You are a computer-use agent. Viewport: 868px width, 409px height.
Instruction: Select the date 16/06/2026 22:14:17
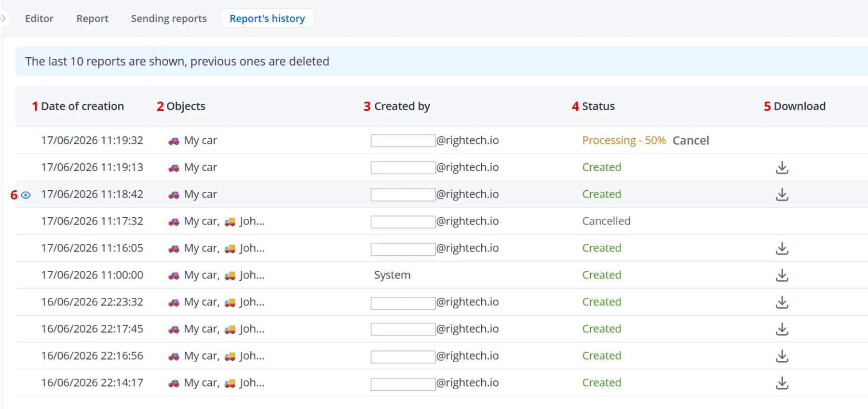coord(92,383)
